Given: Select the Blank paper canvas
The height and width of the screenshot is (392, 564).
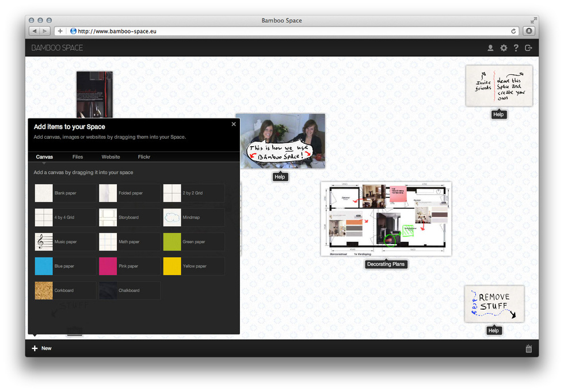Looking at the screenshot, I should [x=65, y=193].
